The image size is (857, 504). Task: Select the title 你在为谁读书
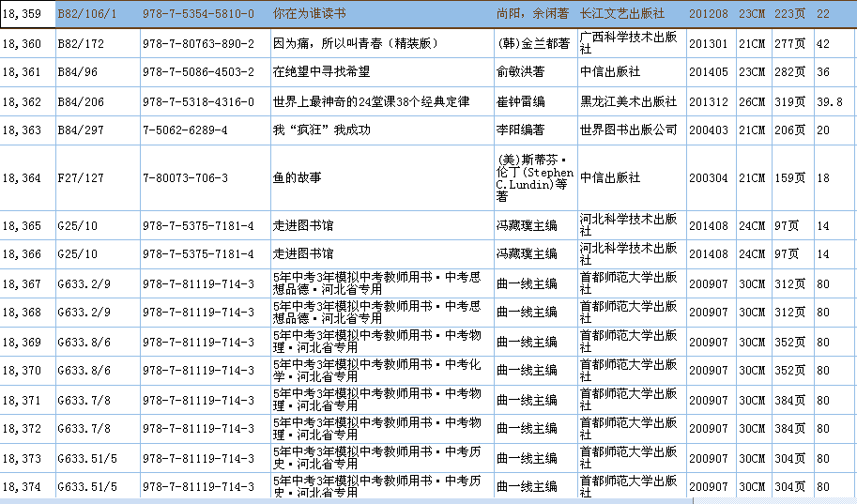(x=382, y=14)
